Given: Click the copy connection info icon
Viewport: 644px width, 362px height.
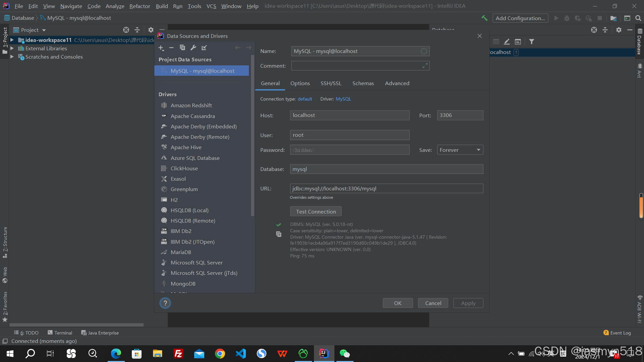Looking at the screenshot, I should (x=279, y=234).
